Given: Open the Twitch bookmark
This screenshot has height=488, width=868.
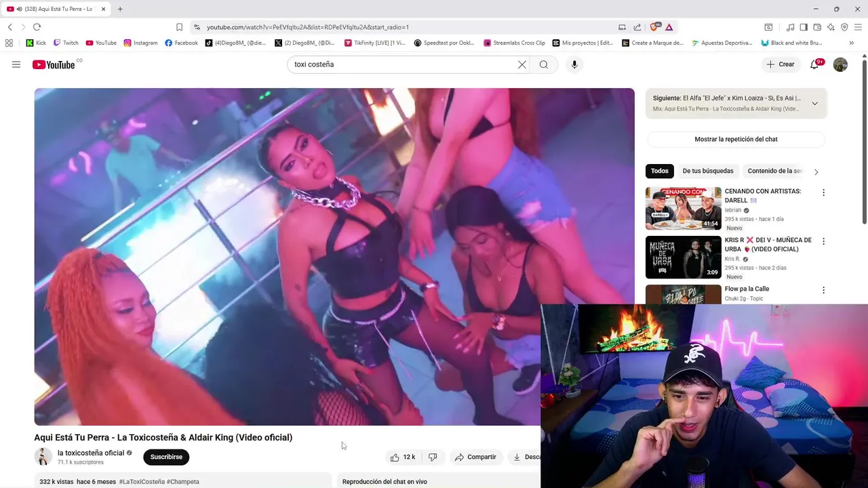Looking at the screenshot, I should pos(66,43).
